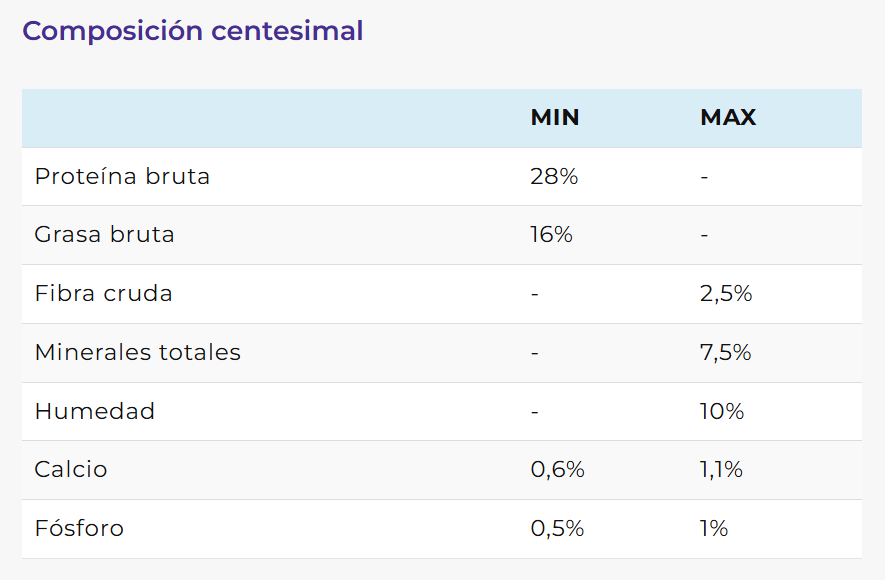Click the 28% minimum protein value
This screenshot has height=580, width=885.
point(554,177)
